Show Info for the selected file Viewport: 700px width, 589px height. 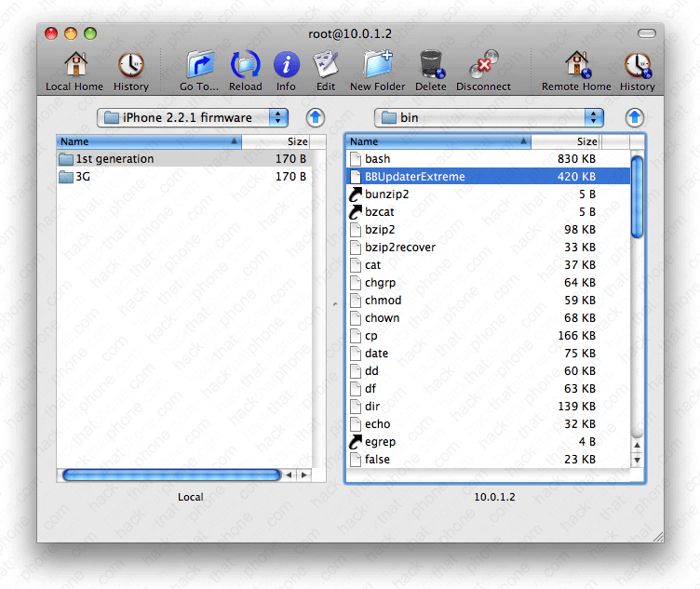[x=286, y=65]
